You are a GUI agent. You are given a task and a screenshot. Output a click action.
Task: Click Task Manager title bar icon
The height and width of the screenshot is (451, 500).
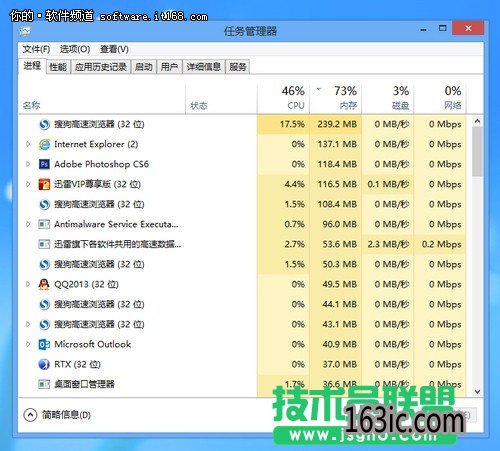[25, 32]
